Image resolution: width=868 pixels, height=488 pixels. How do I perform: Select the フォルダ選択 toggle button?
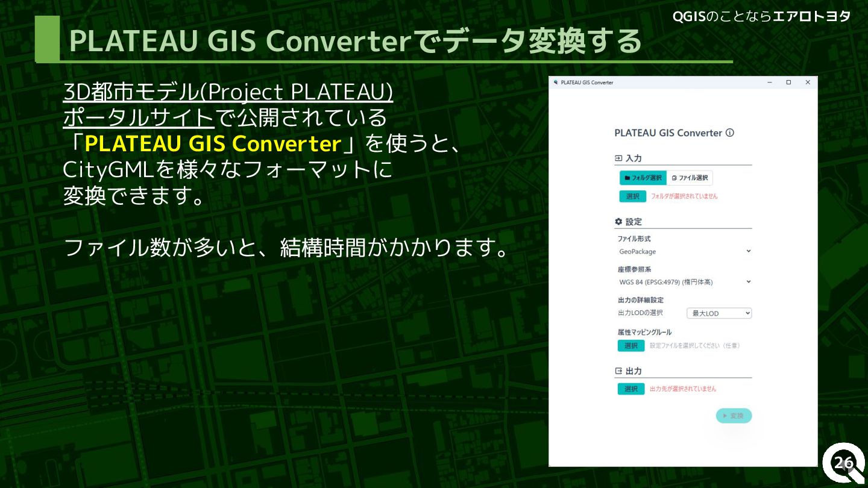tap(643, 178)
